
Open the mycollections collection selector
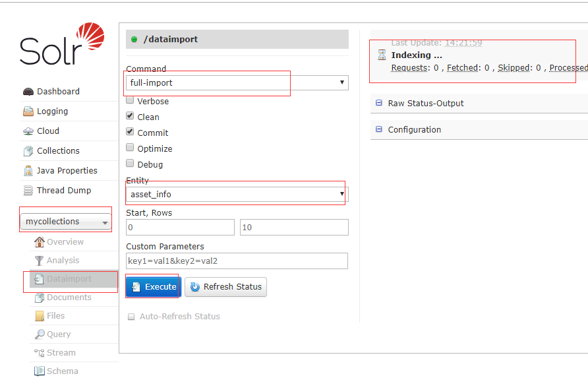tap(67, 222)
